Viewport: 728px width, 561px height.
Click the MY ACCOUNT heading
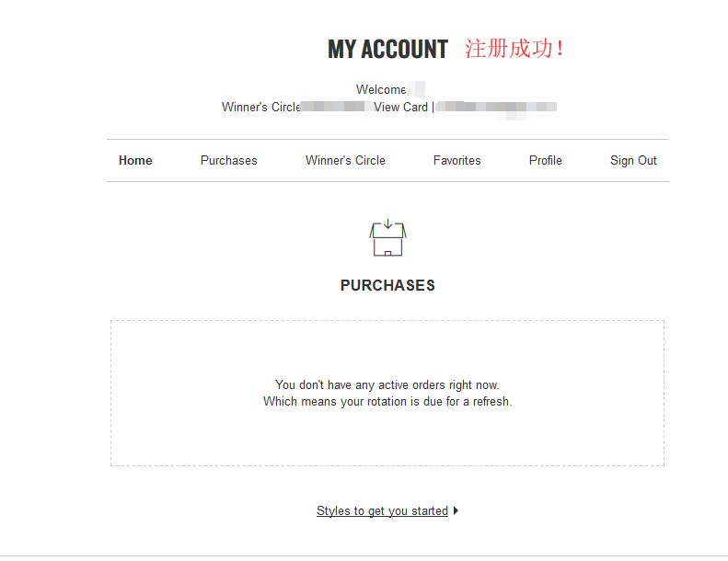click(387, 50)
